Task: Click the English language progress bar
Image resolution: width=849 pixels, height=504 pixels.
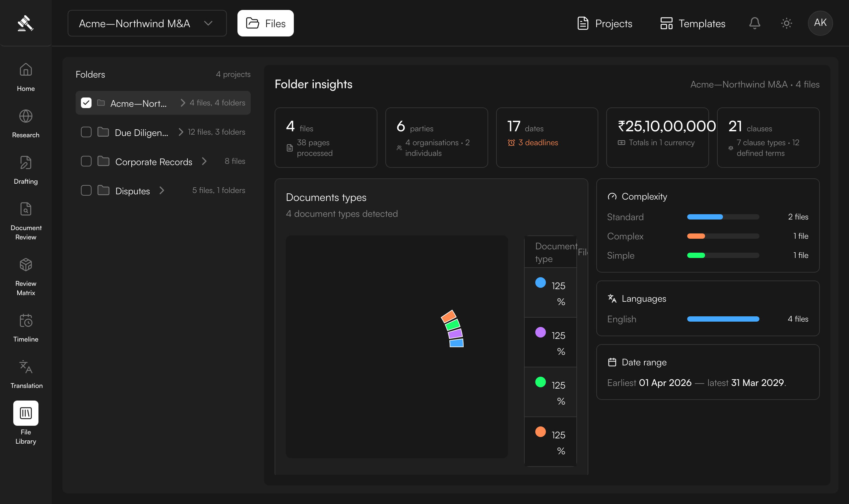Action: [723, 319]
